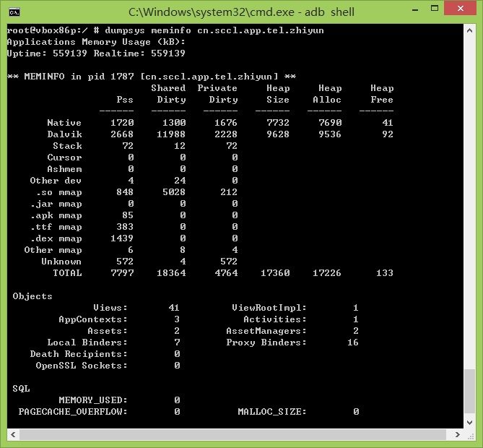Click the Objects section heading

32,296
